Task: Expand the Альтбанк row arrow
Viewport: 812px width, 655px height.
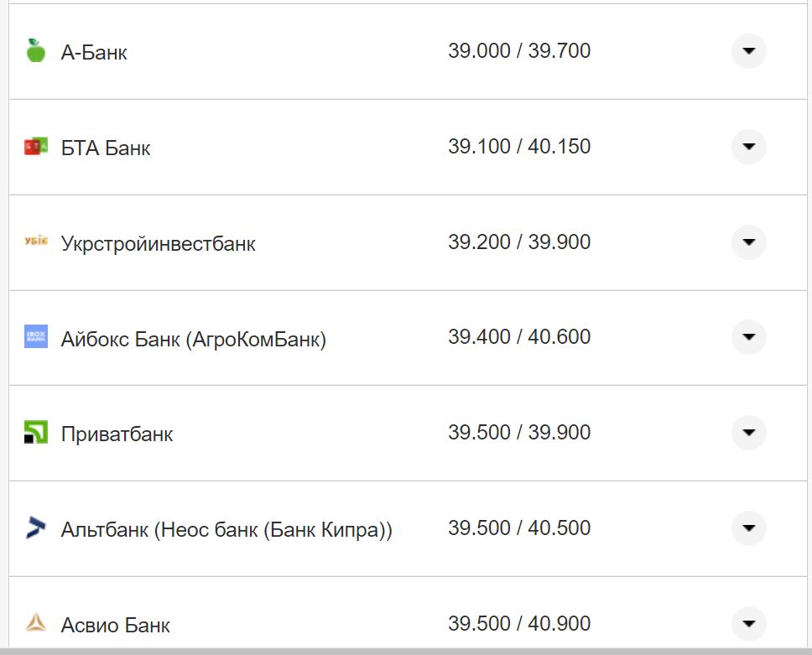Action: pyautogui.click(x=748, y=528)
